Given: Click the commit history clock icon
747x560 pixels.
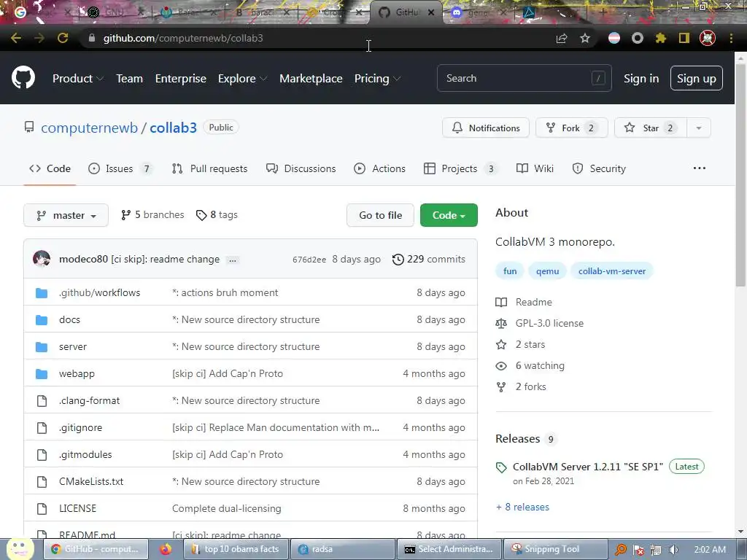Looking at the screenshot, I should [398, 259].
